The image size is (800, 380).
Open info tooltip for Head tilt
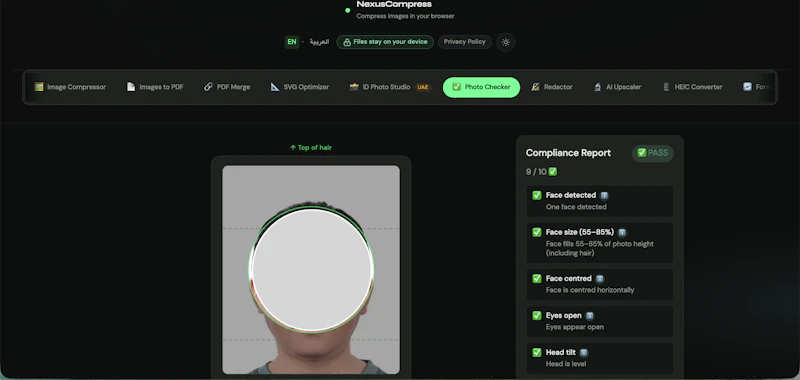pos(584,352)
